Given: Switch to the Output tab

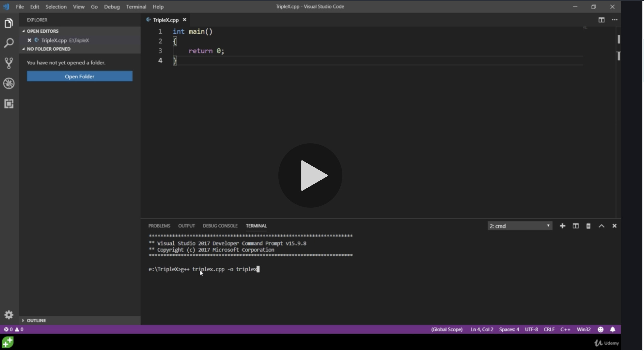Looking at the screenshot, I should point(186,226).
